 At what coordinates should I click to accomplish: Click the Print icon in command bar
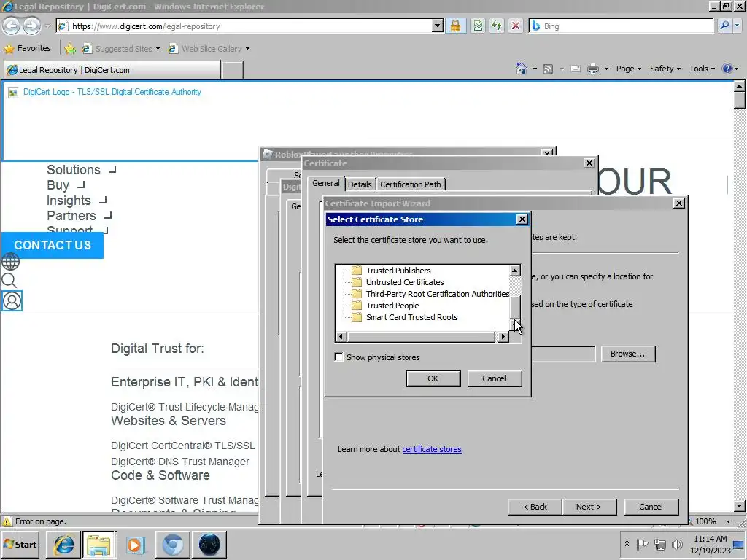tap(593, 69)
